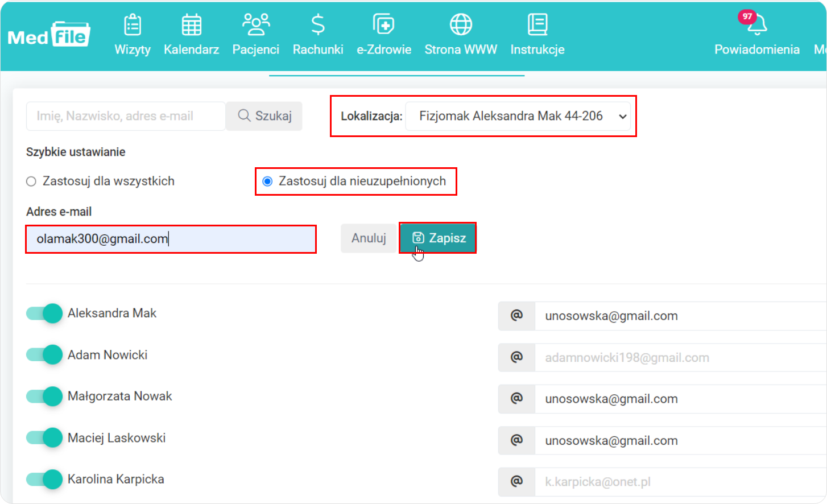Click the @ icon beside Aleksandra Mak
The image size is (827, 504).
516,316
